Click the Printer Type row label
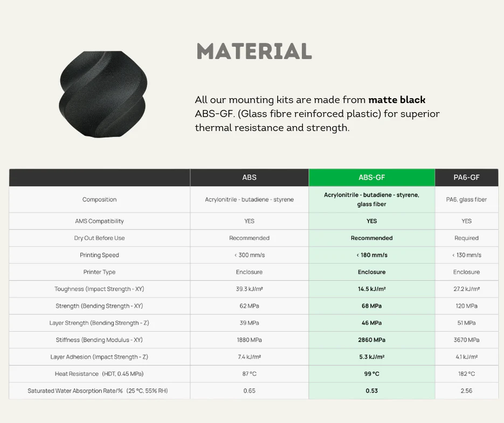Viewport: 504px width, 423px height. (99, 272)
